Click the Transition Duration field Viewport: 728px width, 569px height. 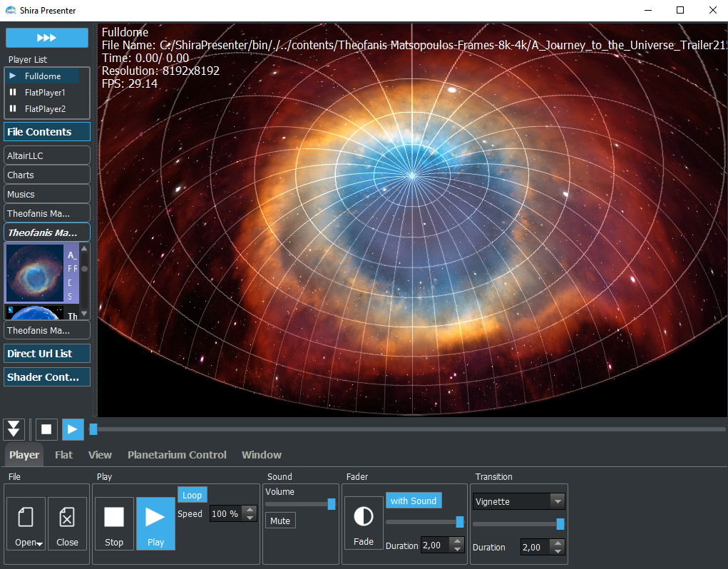pos(535,547)
